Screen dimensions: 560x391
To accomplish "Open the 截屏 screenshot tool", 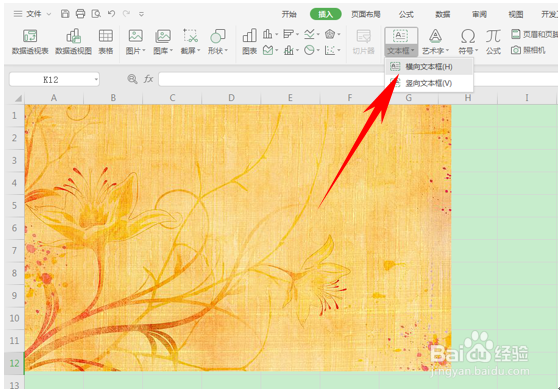I will click(x=190, y=42).
